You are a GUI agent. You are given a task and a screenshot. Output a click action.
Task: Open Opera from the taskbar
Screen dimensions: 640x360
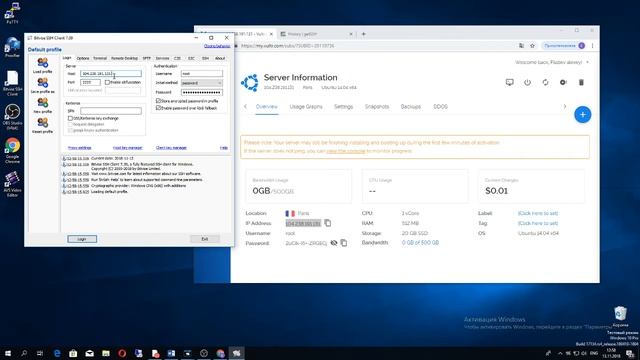122,353
